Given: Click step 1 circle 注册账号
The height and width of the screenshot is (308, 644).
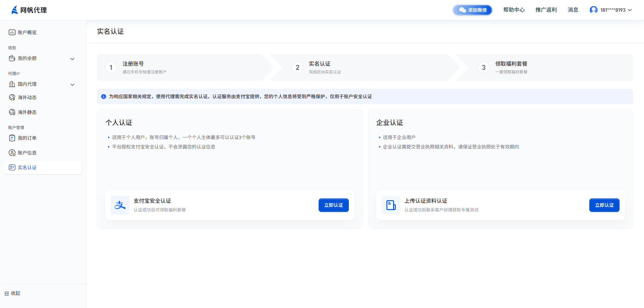Looking at the screenshot, I should pos(111,67).
